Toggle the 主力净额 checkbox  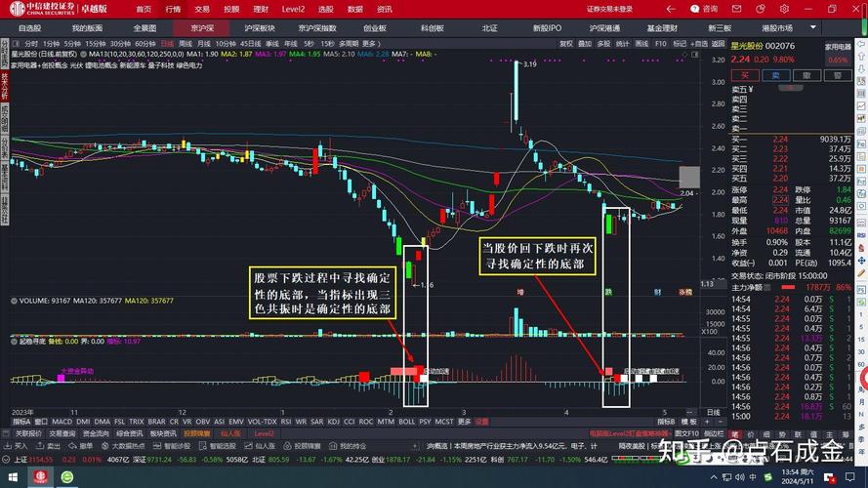click(x=767, y=287)
